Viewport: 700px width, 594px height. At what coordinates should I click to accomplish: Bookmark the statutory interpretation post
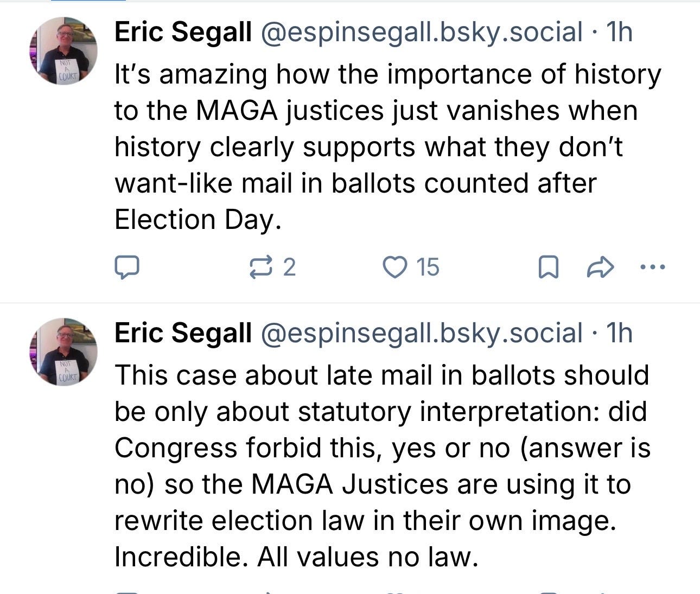pos(548,591)
